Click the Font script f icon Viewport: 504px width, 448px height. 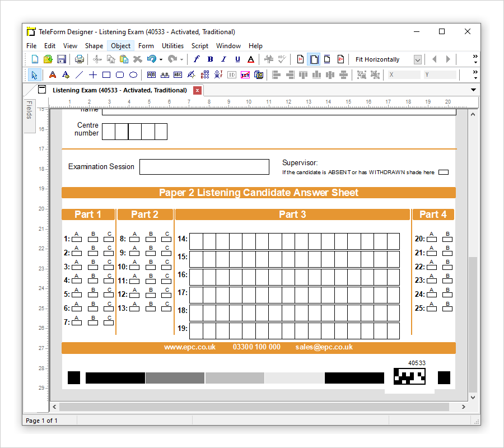[197, 59]
